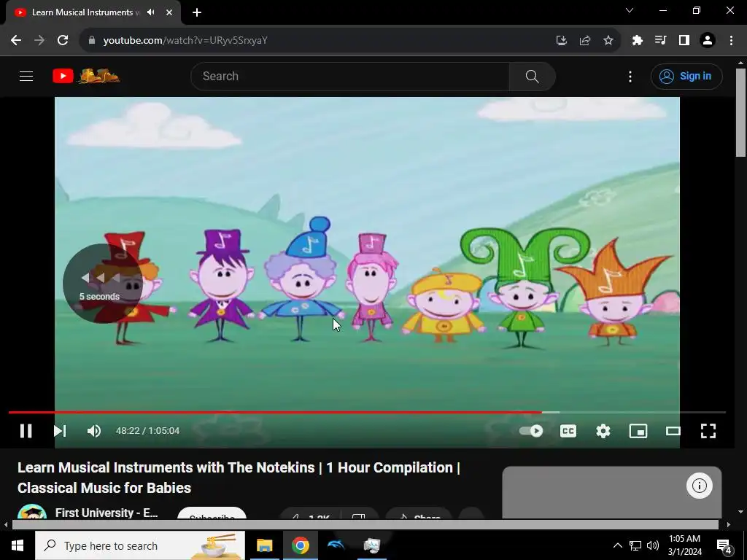Open the First University channel avatar
Viewport: 747px width, 560px height.
pyautogui.click(x=32, y=512)
